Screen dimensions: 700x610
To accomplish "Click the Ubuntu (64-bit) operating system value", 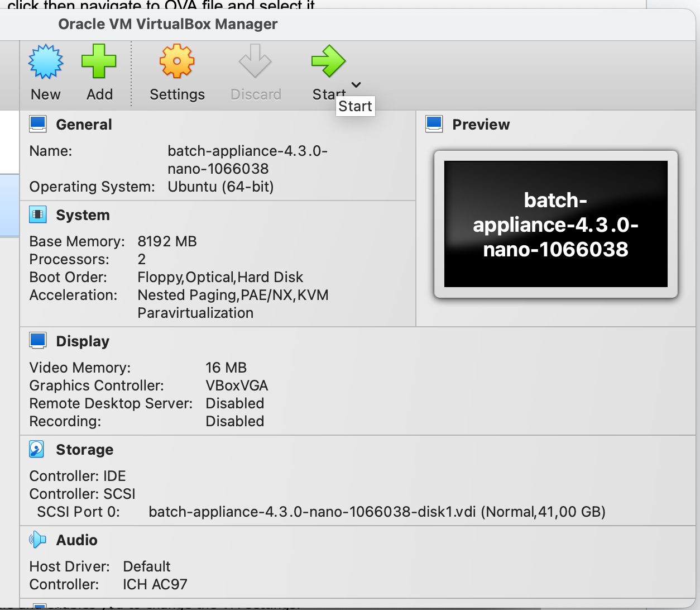I will coord(221,187).
